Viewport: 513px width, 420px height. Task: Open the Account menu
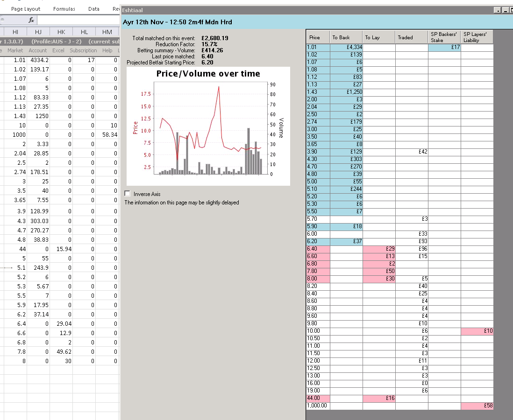pyautogui.click(x=38, y=50)
